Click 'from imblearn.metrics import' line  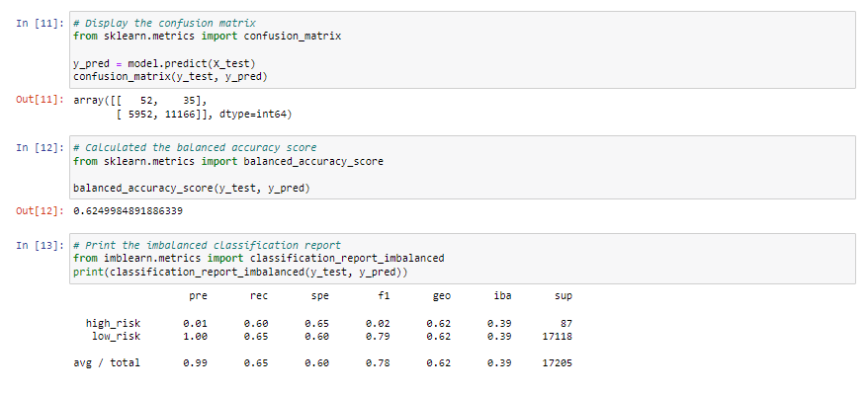258,258
